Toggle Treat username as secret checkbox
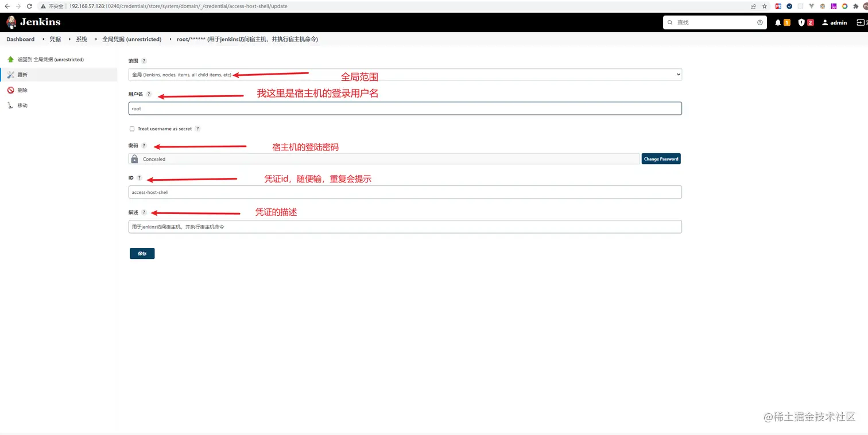 click(x=132, y=129)
